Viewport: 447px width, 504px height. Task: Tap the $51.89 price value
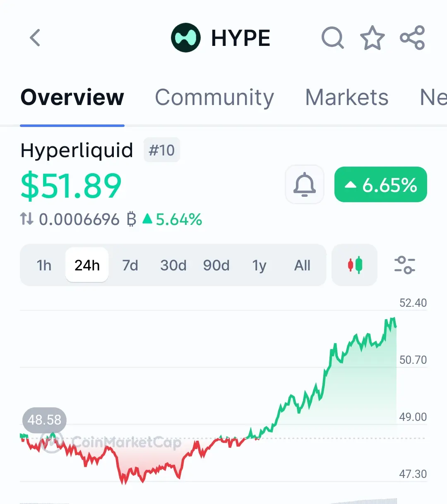click(71, 186)
